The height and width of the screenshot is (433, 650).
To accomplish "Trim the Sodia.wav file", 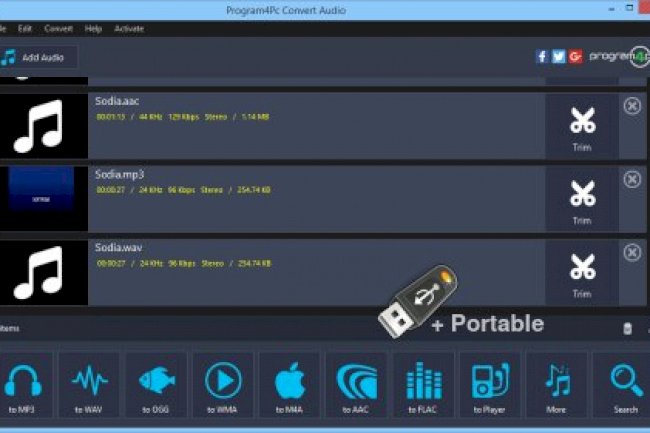I will (x=582, y=273).
